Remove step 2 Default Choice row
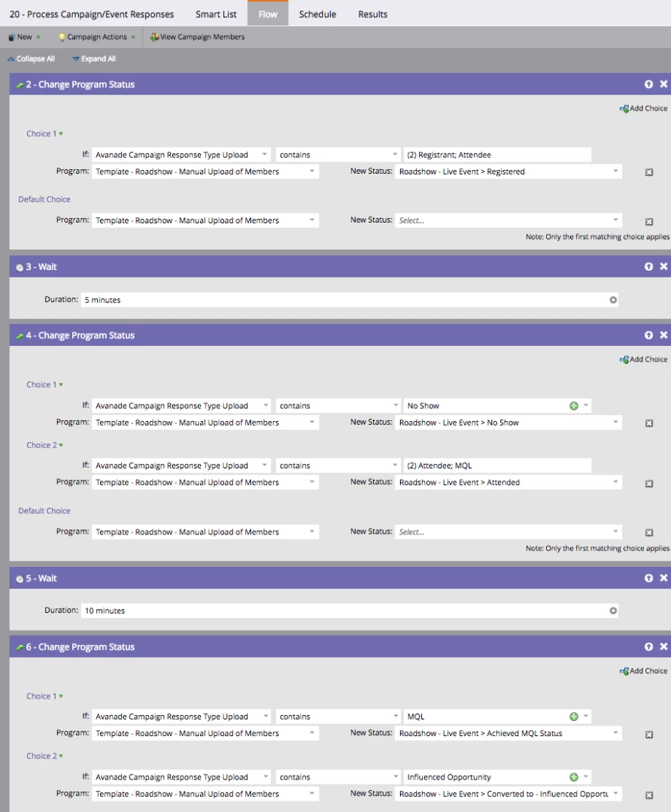Viewport: 671px width, 812px height. (x=648, y=222)
